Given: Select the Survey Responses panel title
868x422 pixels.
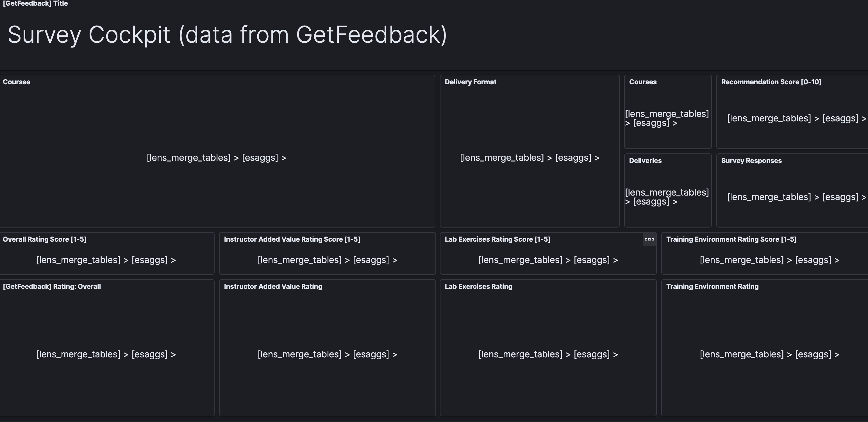Looking at the screenshot, I should pyautogui.click(x=751, y=161).
